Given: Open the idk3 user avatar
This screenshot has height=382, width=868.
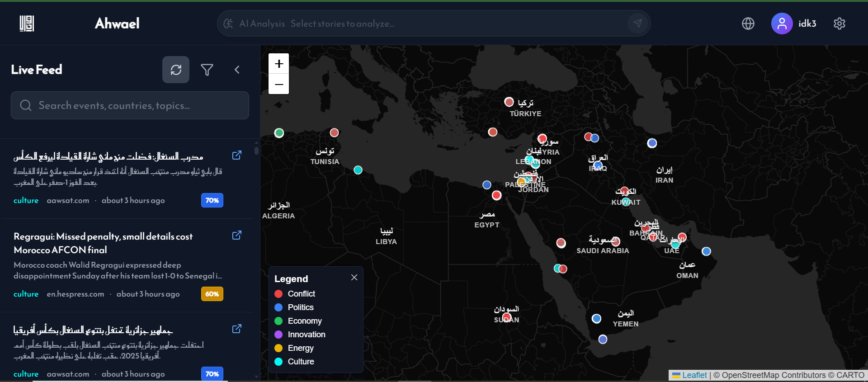Looking at the screenshot, I should [x=782, y=24].
